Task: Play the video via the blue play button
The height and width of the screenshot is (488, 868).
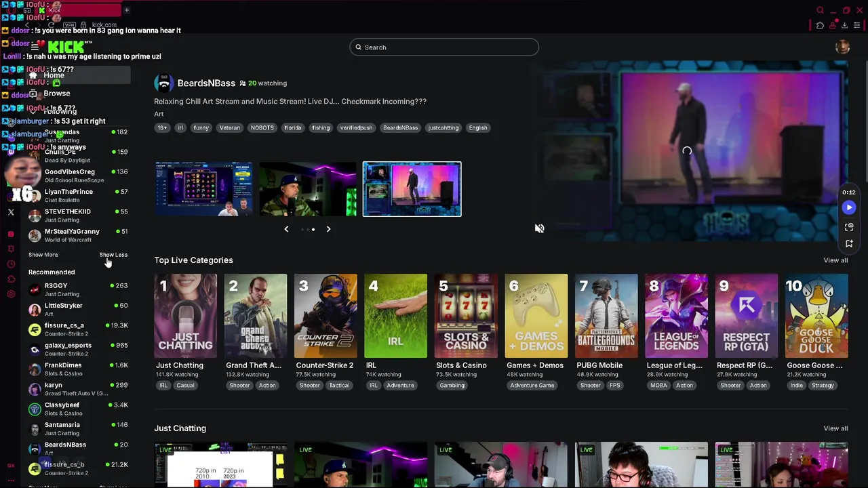Action: coord(849,207)
